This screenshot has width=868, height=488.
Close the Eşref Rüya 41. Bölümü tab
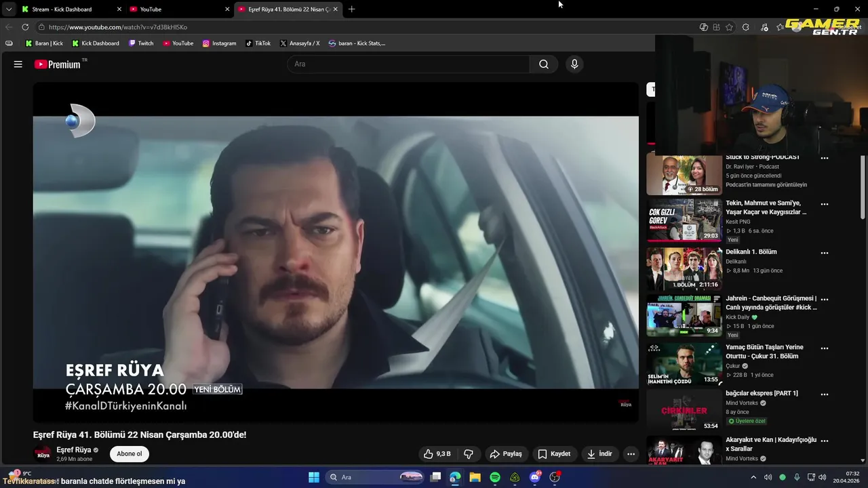tap(335, 9)
